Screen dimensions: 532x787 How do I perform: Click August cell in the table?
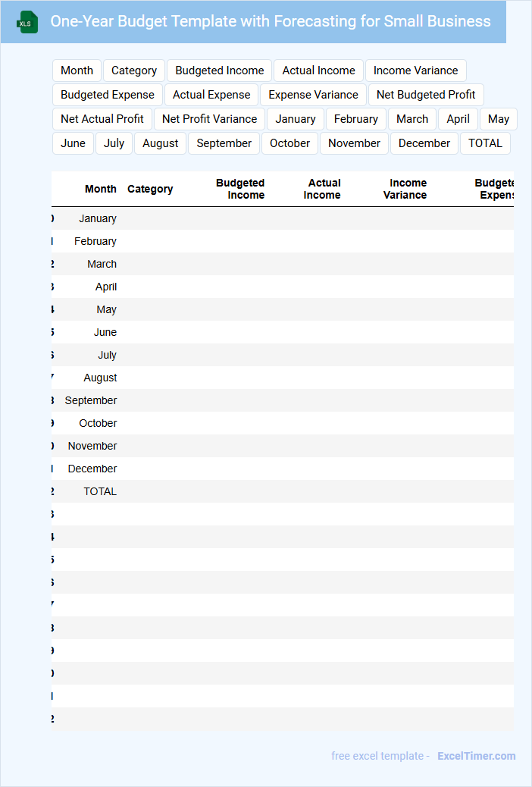point(100,378)
